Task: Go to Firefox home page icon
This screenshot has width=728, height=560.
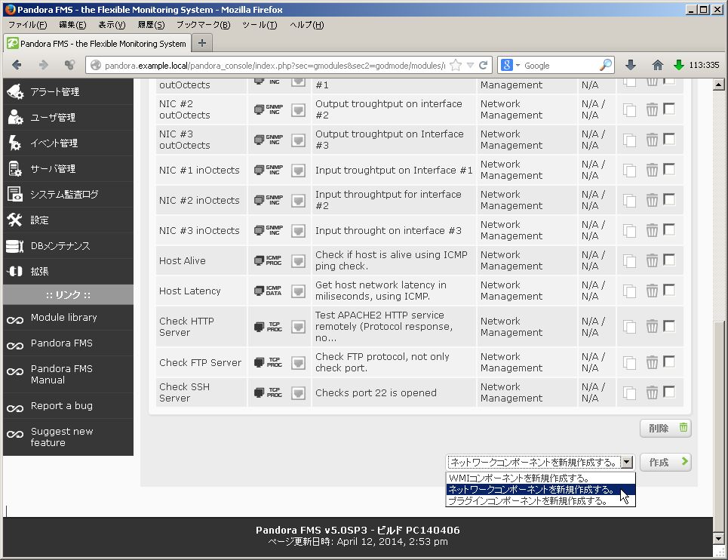Action: [x=657, y=65]
